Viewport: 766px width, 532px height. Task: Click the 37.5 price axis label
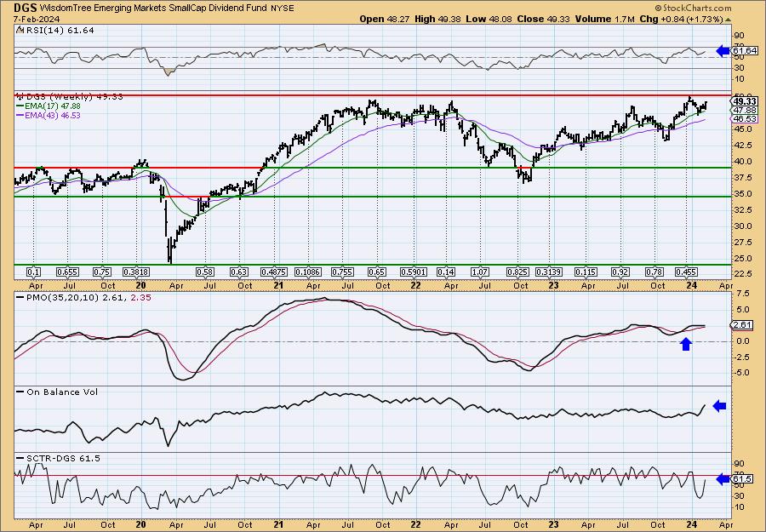tap(742, 178)
